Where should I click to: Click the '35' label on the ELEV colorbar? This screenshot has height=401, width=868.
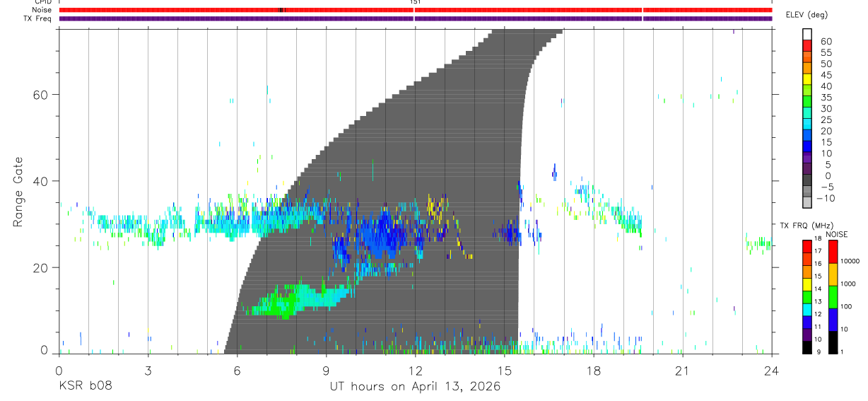click(x=826, y=98)
